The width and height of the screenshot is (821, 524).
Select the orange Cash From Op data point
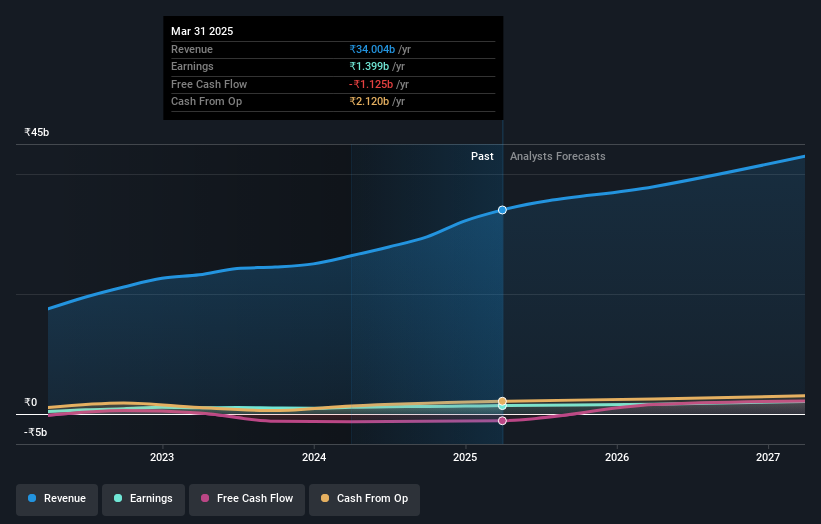[x=502, y=401]
